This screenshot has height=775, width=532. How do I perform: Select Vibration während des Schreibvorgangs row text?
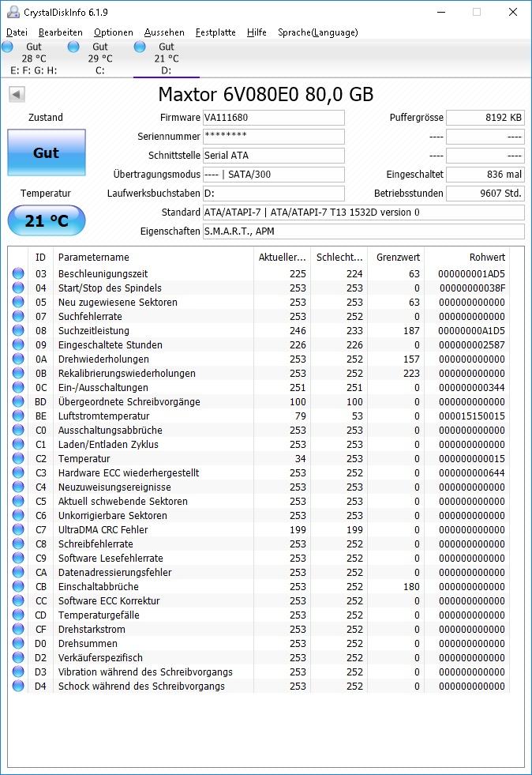(x=145, y=672)
